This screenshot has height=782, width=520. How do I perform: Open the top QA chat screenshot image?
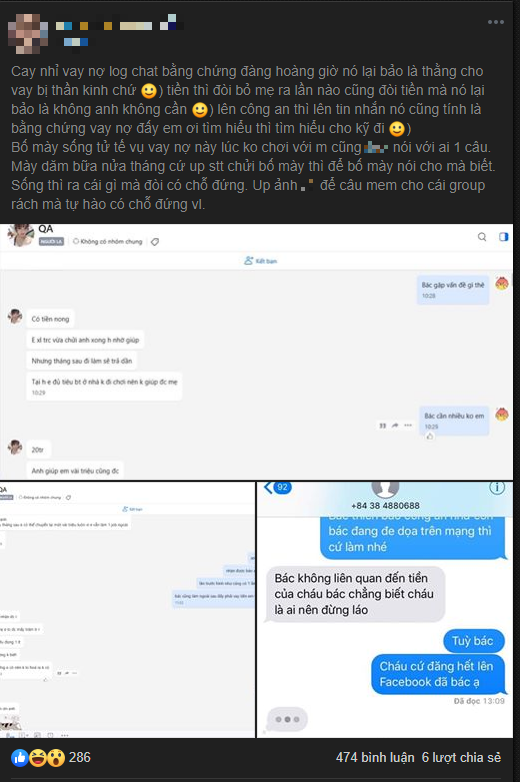tap(256, 352)
